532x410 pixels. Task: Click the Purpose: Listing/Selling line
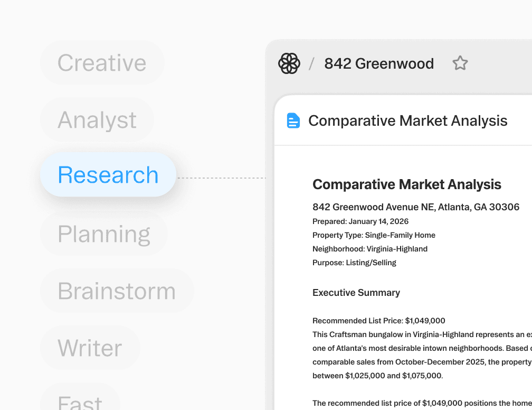354,263
